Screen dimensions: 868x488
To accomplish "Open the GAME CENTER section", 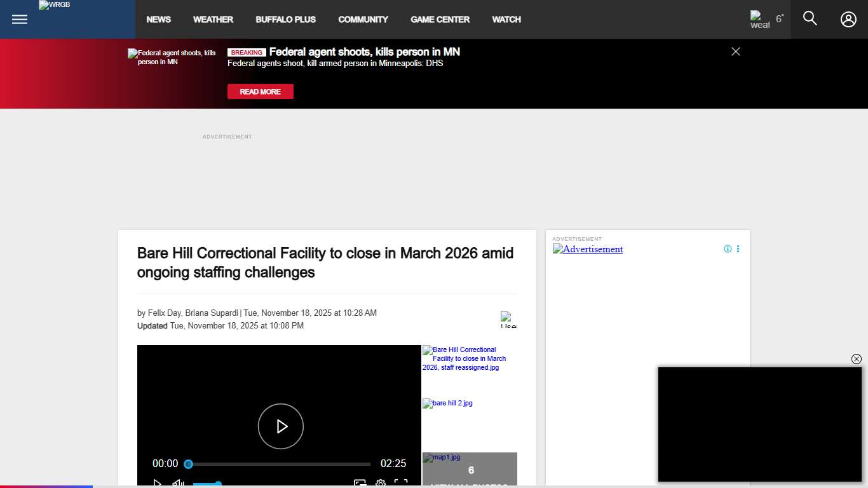I will click(x=440, y=19).
